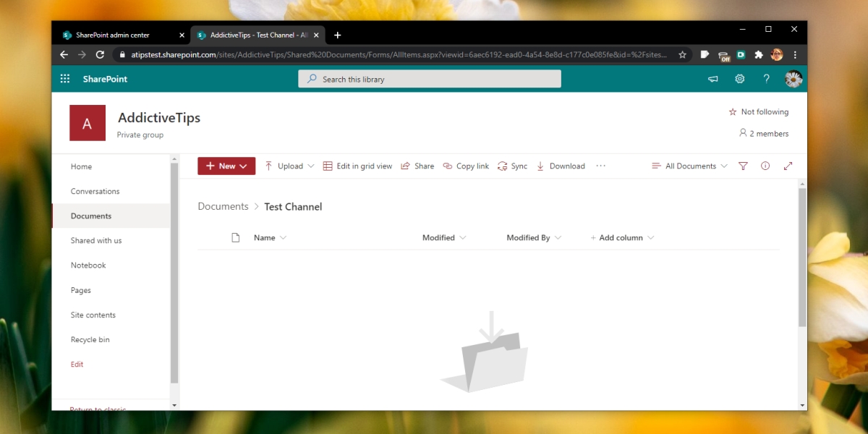
Task: Click the Search this library box
Action: (430, 79)
